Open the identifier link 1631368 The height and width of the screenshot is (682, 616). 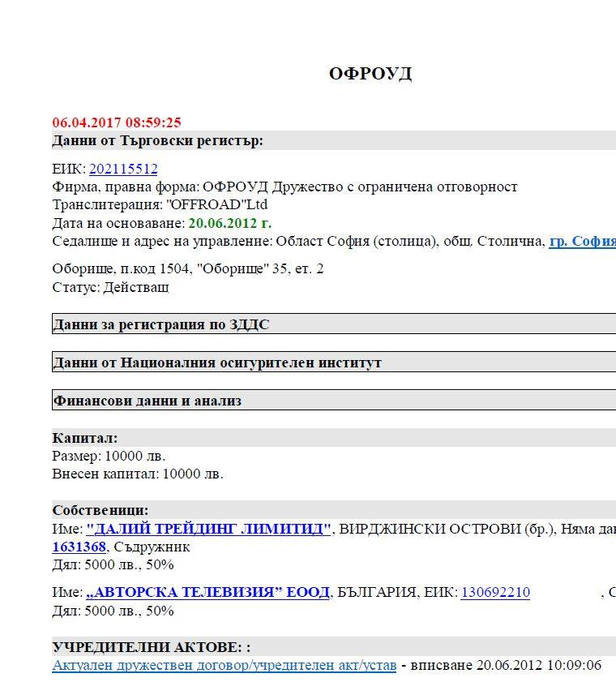[x=79, y=547]
